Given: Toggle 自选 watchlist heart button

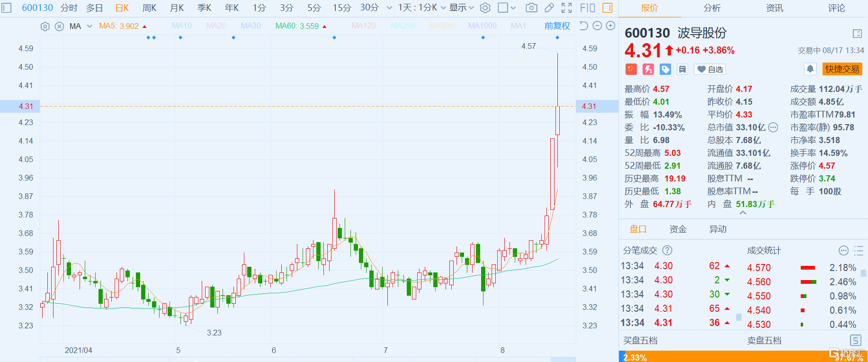Looking at the screenshot, I should (710, 70).
